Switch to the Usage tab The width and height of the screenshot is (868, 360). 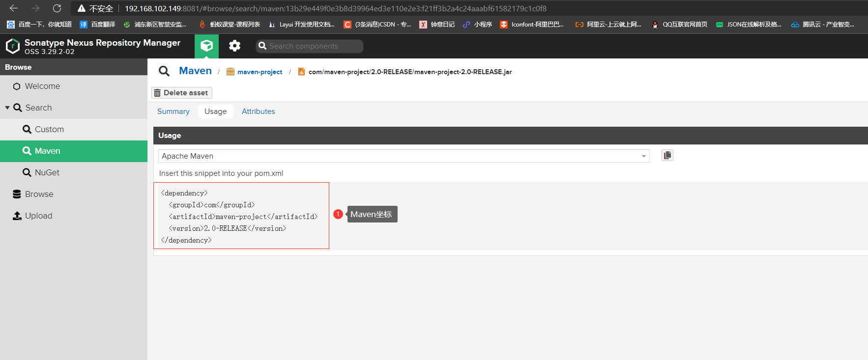[x=215, y=111]
